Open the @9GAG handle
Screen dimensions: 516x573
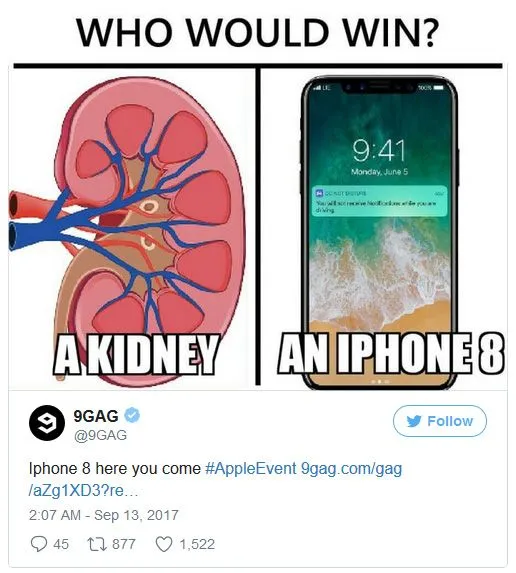tap(100, 435)
